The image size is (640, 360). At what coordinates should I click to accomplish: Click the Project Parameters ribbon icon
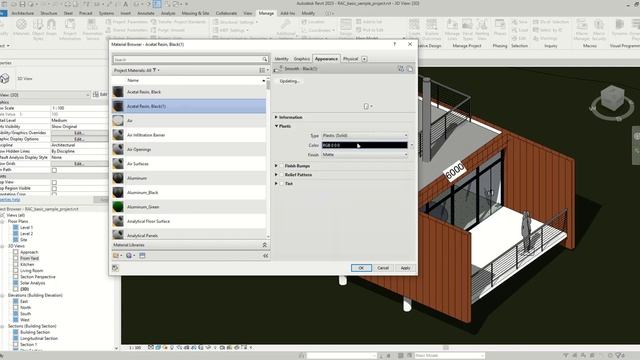[x=127, y=22]
